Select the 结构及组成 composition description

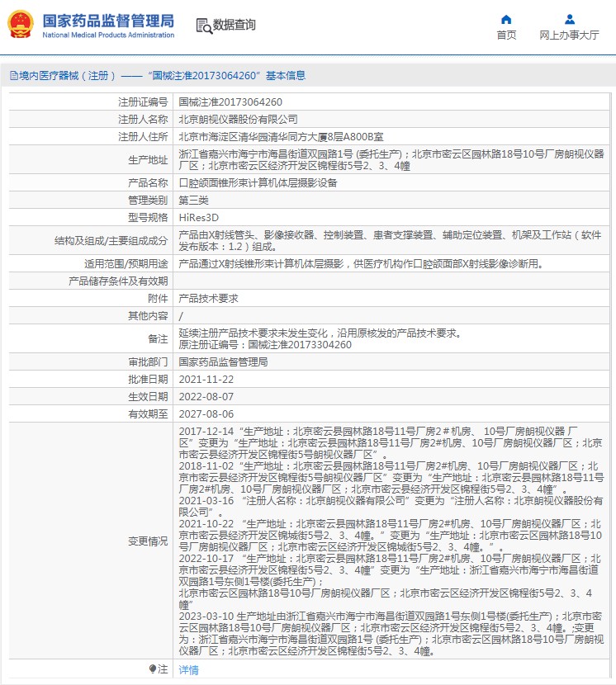390,241
